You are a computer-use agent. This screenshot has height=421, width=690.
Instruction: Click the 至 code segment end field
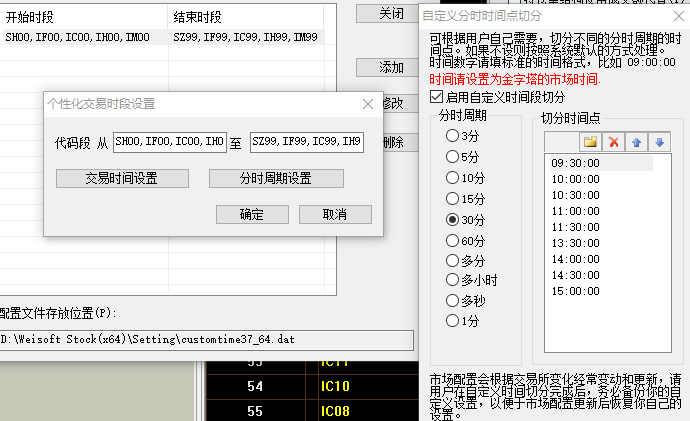[307, 142]
